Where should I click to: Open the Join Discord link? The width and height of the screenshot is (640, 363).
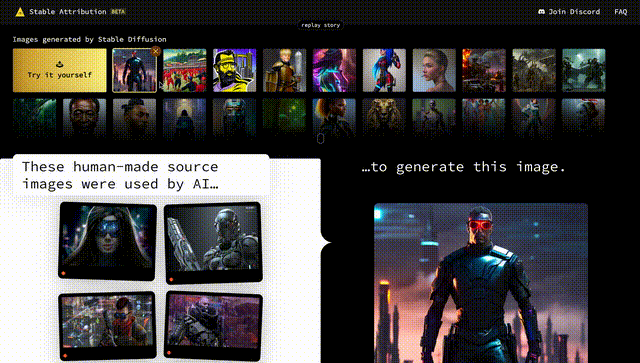pos(569,12)
